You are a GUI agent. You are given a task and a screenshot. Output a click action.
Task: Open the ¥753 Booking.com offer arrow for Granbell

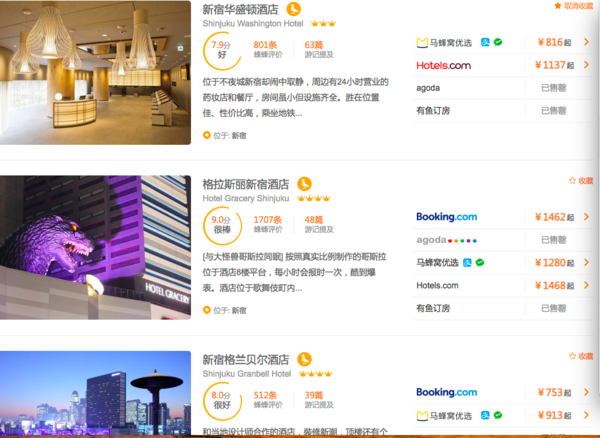tap(586, 392)
